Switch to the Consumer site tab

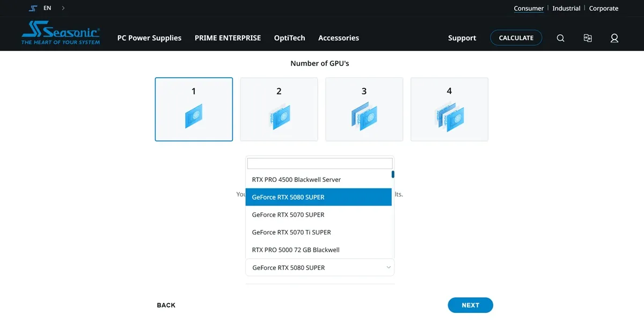tap(529, 9)
